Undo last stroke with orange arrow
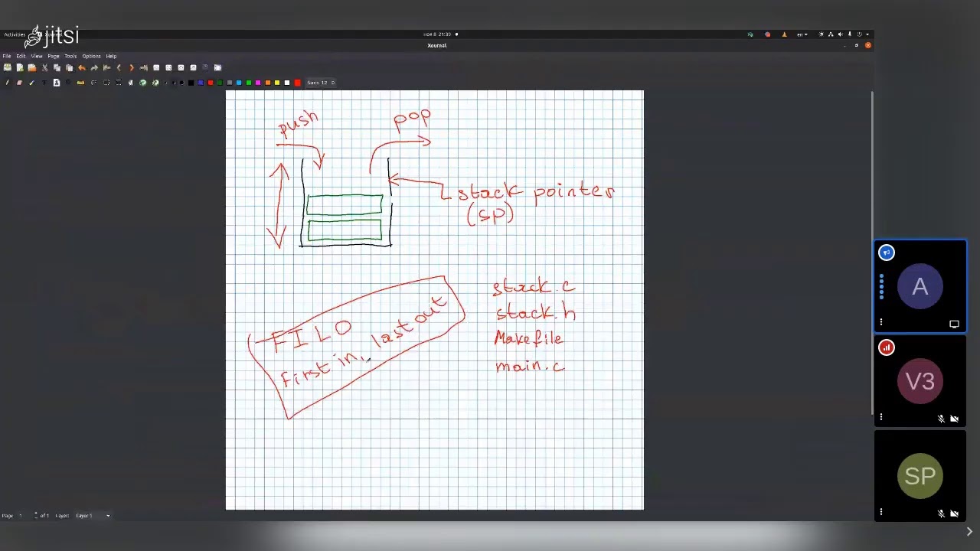The width and height of the screenshot is (980, 551). point(82,67)
